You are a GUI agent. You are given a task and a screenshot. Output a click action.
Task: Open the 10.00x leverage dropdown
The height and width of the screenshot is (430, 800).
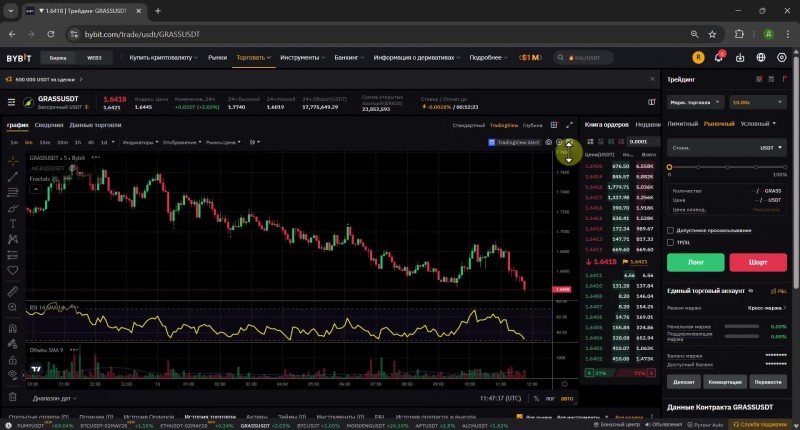click(758, 102)
